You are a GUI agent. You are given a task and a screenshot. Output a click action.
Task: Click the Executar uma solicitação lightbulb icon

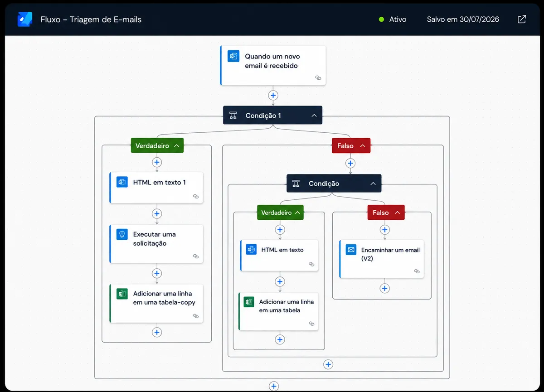click(x=122, y=234)
